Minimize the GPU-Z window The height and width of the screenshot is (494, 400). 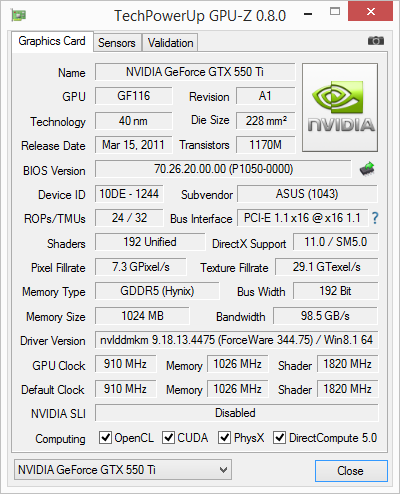tap(308, 14)
